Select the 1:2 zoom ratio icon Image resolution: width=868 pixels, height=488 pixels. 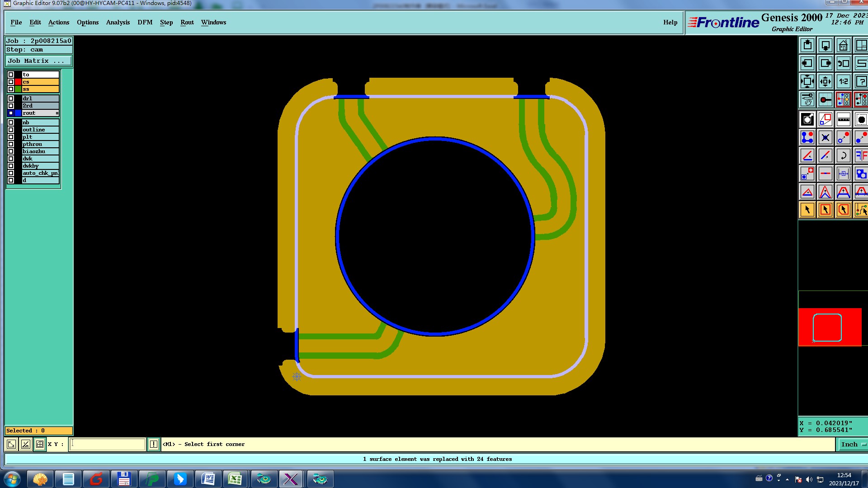(x=843, y=82)
